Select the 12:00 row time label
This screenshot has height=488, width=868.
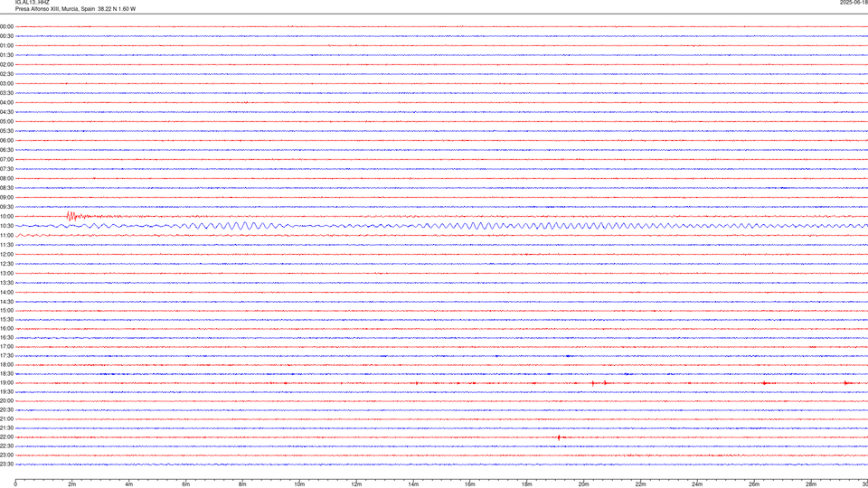pyautogui.click(x=6, y=255)
